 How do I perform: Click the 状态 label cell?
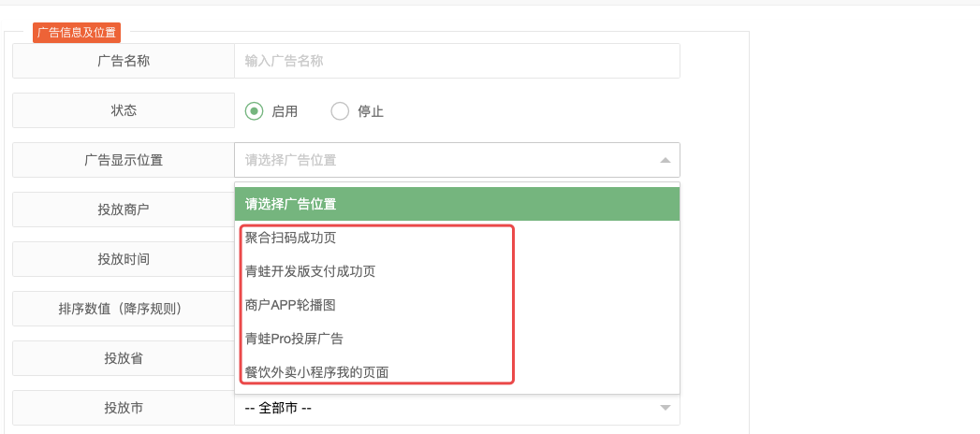pyautogui.click(x=124, y=110)
